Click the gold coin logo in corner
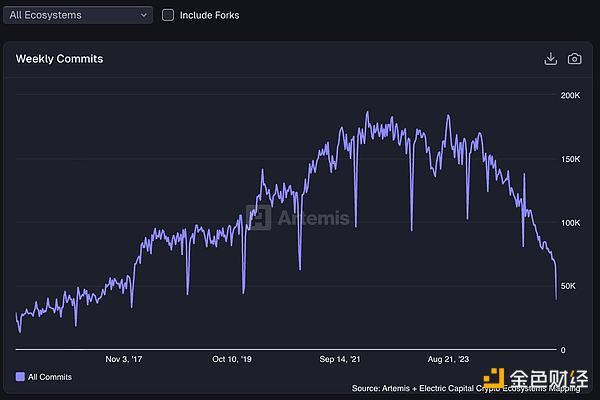The image size is (600, 400). [x=500, y=381]
